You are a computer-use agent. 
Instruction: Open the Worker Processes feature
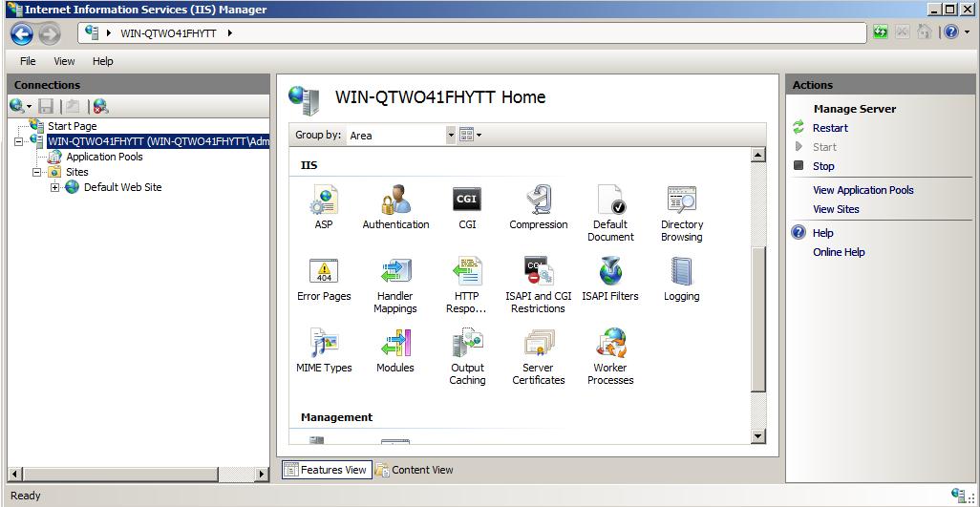(610, 357)
